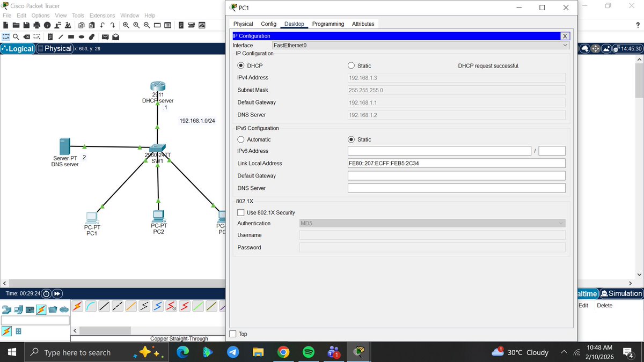The height and width of the screenshot is (362, 644).
Task: Open the File menu
Action: 7,16
